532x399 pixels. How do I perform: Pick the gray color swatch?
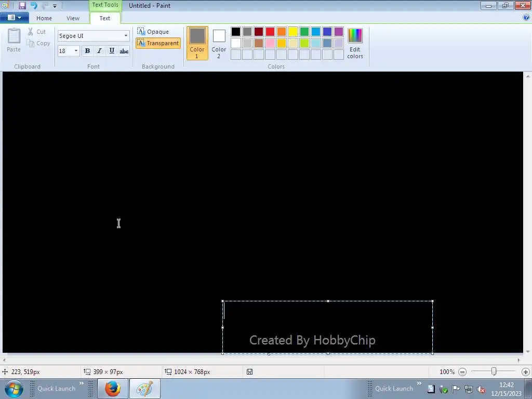coord(247,32)
